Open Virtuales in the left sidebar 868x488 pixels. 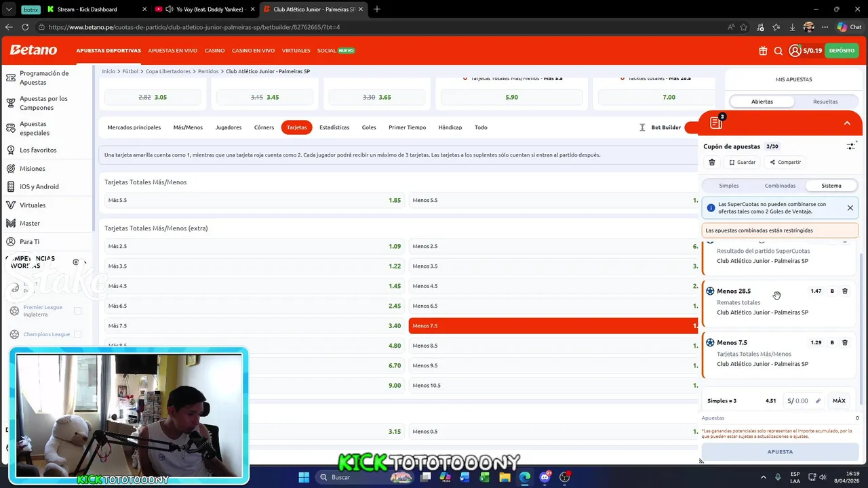click(x=33, y=205)
